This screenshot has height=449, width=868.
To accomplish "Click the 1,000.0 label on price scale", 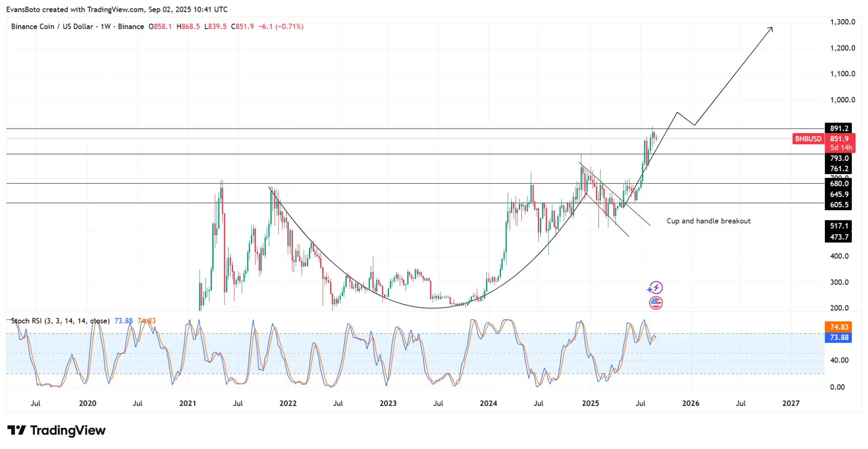I will pos(843,100).
